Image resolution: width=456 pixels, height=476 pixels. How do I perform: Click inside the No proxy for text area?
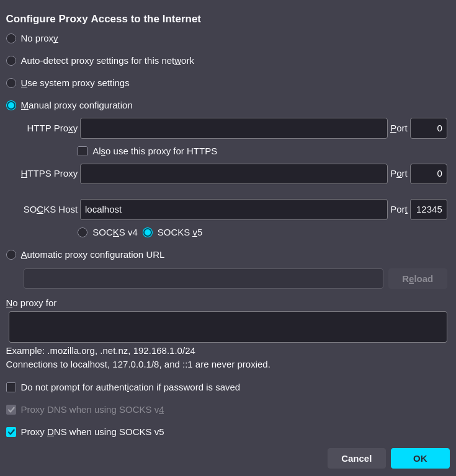tap(228, 327)
